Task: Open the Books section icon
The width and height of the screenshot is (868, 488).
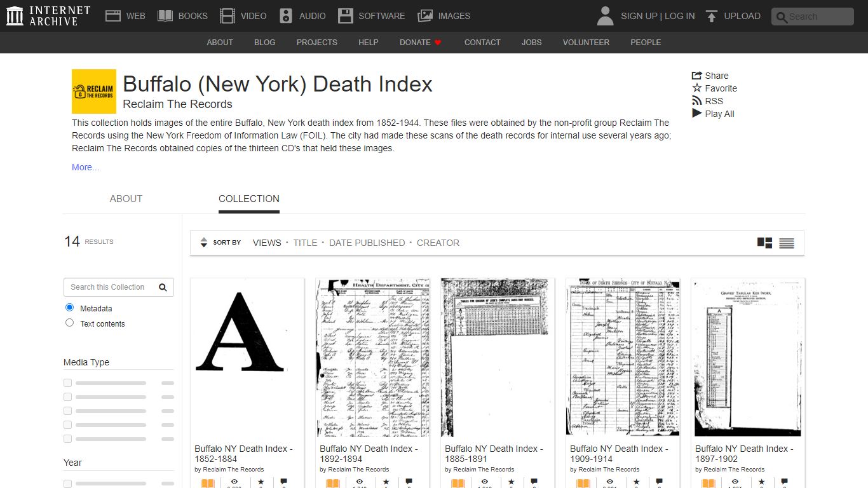Action: 165,16
